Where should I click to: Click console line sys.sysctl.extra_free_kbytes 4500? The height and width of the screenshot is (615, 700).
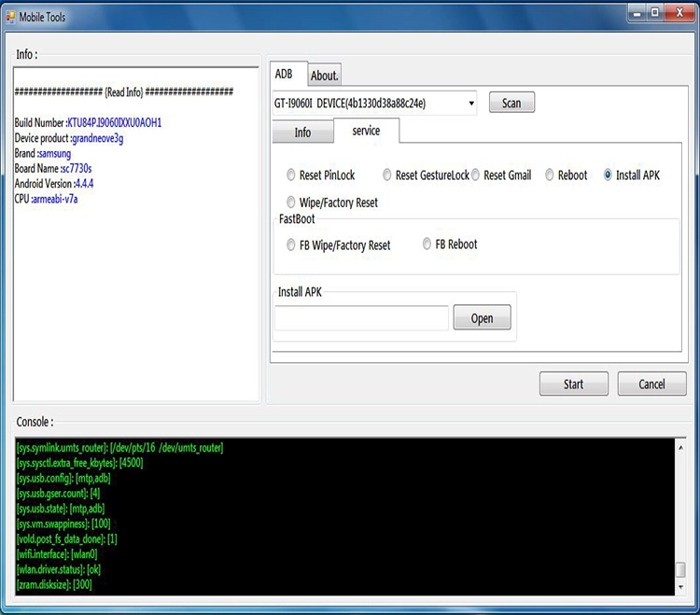tap(80, 463)
